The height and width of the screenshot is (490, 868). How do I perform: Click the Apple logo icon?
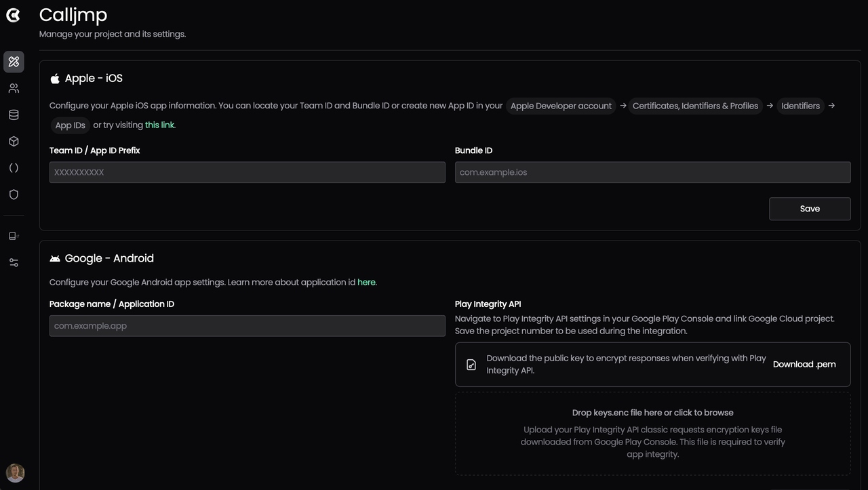55,79
